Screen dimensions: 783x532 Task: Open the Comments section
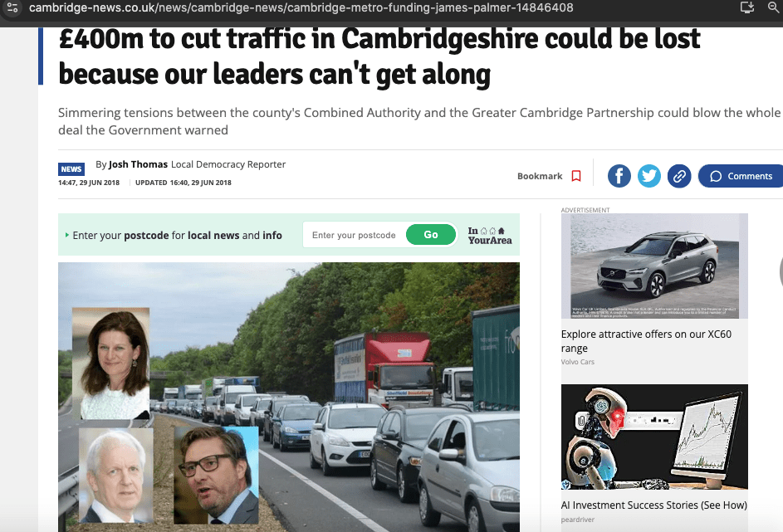coord(741,176)
